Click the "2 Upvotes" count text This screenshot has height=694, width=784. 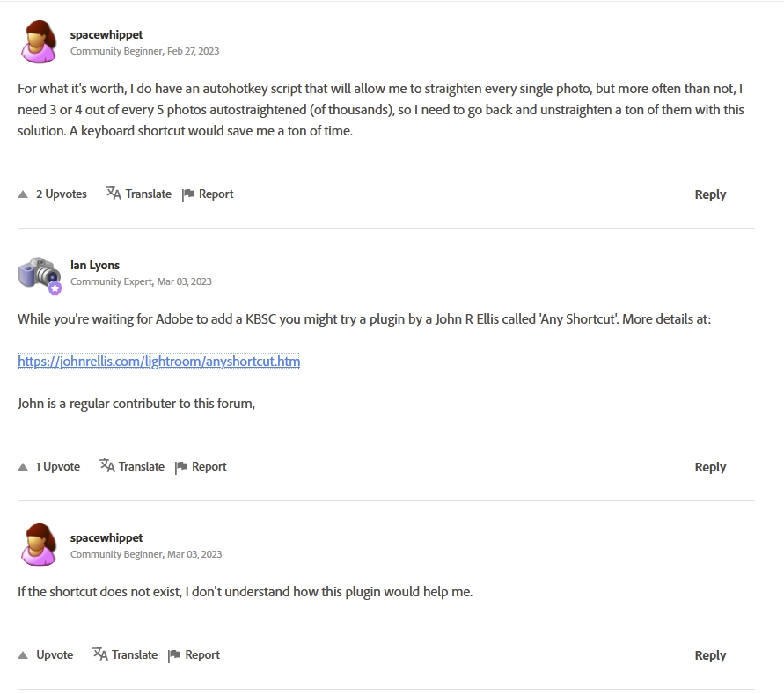click(62, 194)
